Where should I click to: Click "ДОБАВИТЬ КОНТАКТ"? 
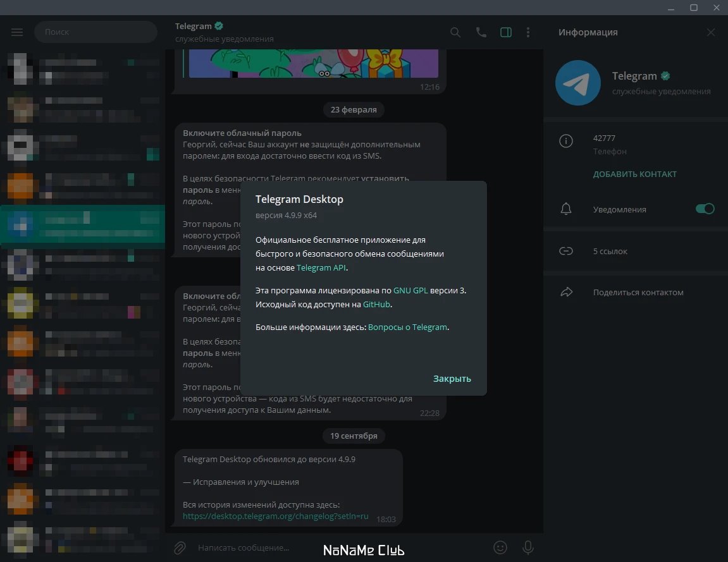635,173
